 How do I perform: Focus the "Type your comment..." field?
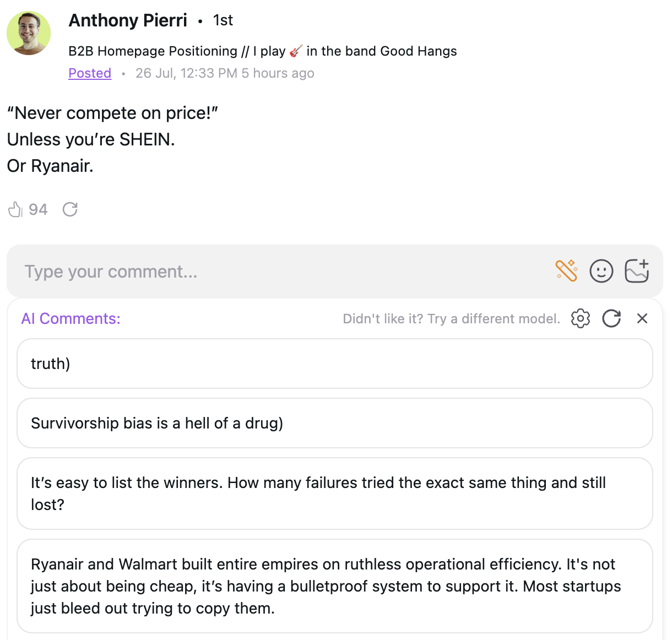coord(275,272)
